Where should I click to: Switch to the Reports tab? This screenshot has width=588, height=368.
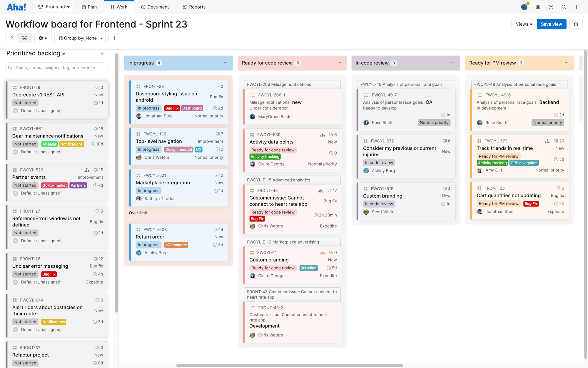pos(194,7)
